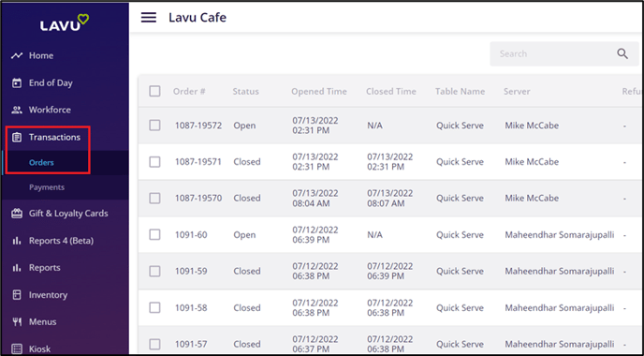The height and width of the screenshot is (356, 644).
Task: Check the box for order 1087-19570
Action: (x=154, y=199)
